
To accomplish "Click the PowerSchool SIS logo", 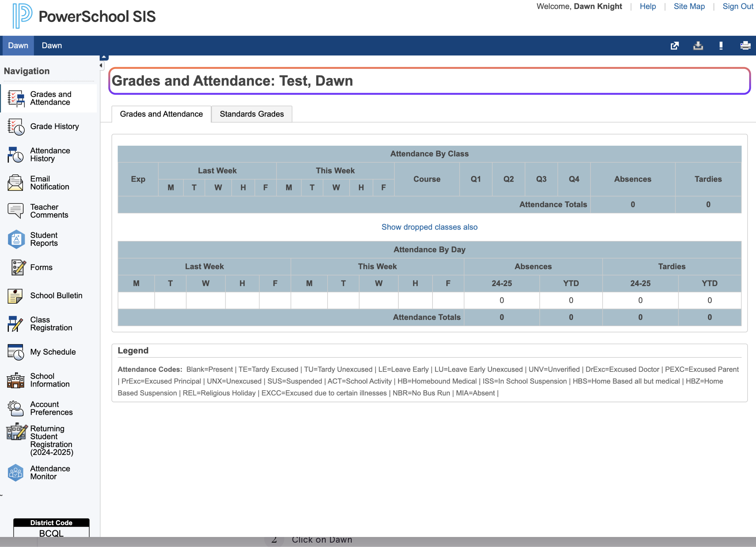I will tap(84, 16).
